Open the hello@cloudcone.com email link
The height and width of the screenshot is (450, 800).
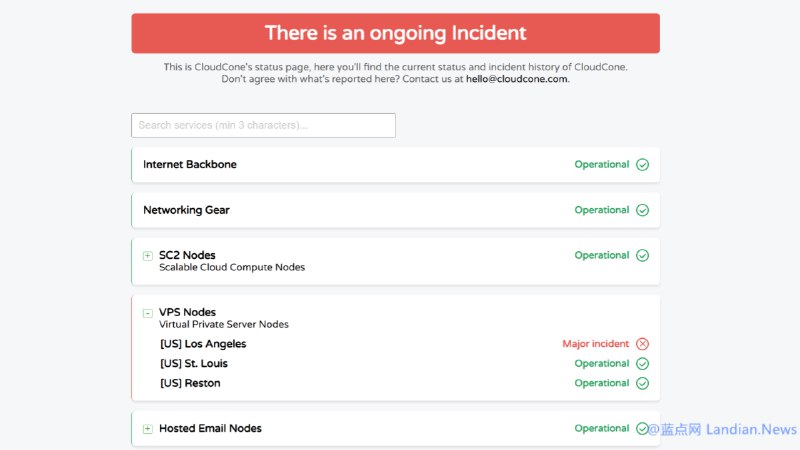pyautogui.click(x=517, y=79)
